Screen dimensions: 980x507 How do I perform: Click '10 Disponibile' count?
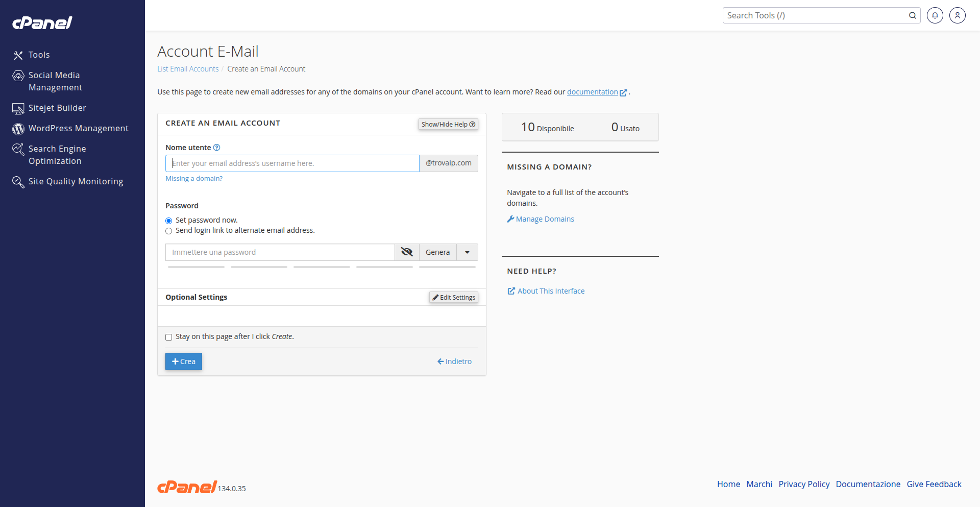(x=547, y=127)
